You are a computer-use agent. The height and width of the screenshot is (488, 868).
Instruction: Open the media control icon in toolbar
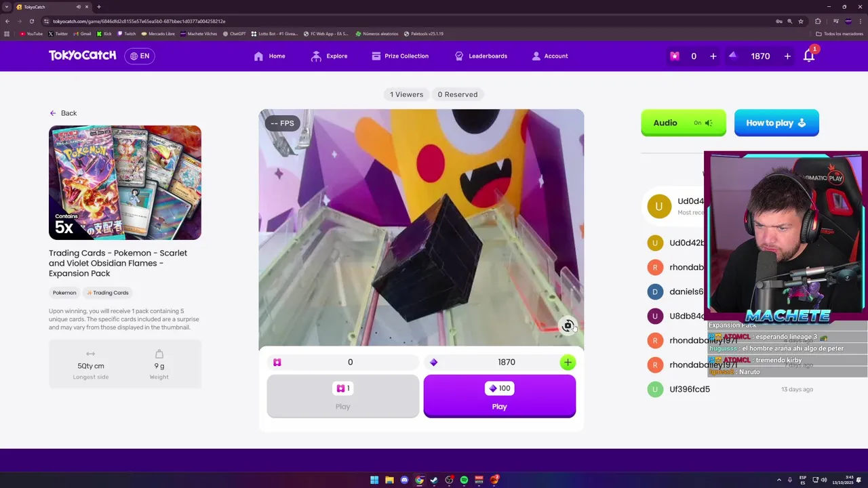pos(835,21)
